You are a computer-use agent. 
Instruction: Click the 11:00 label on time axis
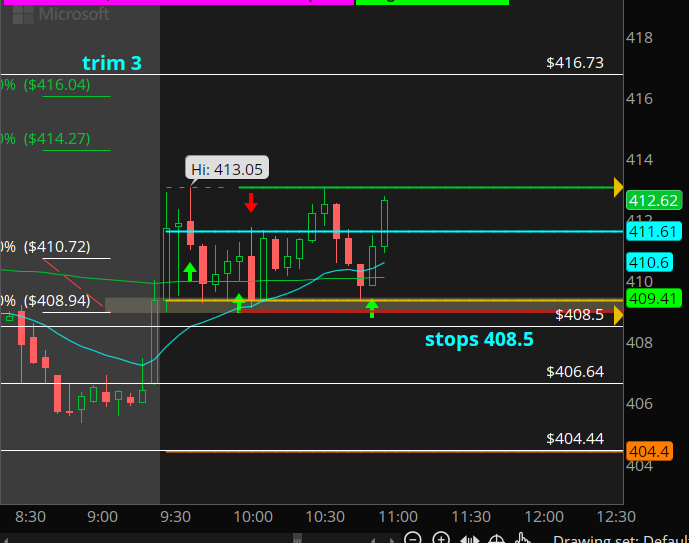tap(398, 517)
